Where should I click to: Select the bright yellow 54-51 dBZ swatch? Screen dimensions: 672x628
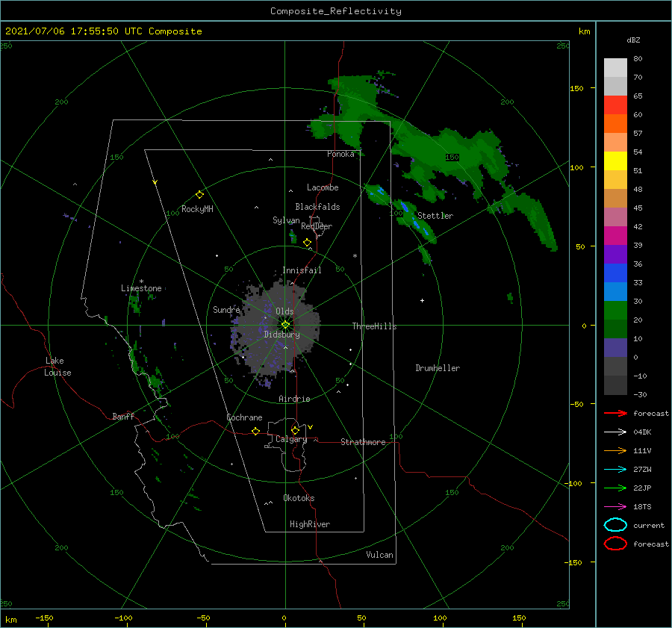pyautogui.click(x=615, y=161)
